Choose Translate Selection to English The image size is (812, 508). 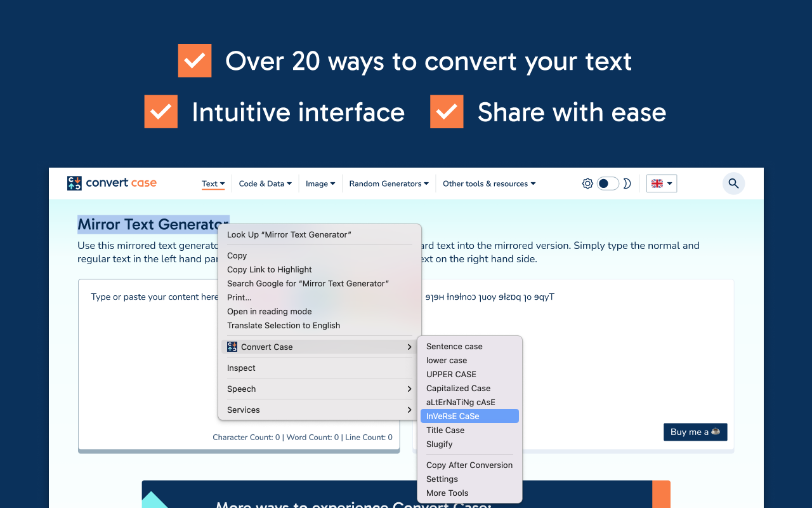[x=320, y=325]
